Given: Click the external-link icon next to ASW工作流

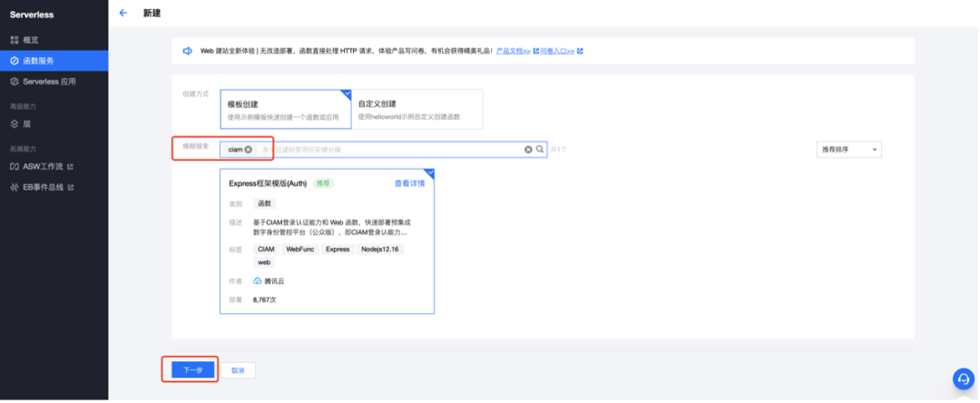Looking at the screenshot, I should (x=70, y=167).
